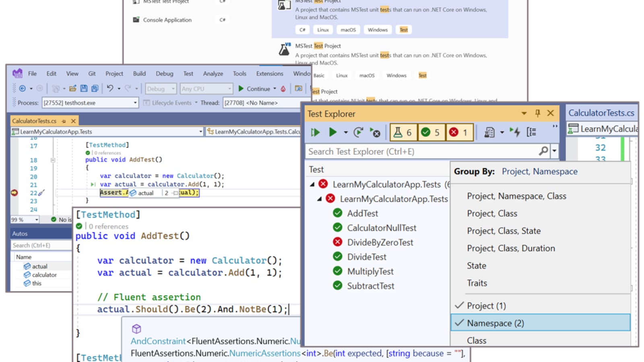
Task: Select the SubtractTest entry
Action: pos(371,286)
